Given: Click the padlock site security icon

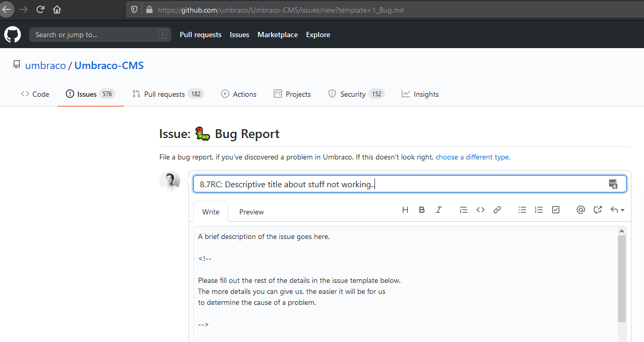Looking at the screenshot, I should (149, 10).
